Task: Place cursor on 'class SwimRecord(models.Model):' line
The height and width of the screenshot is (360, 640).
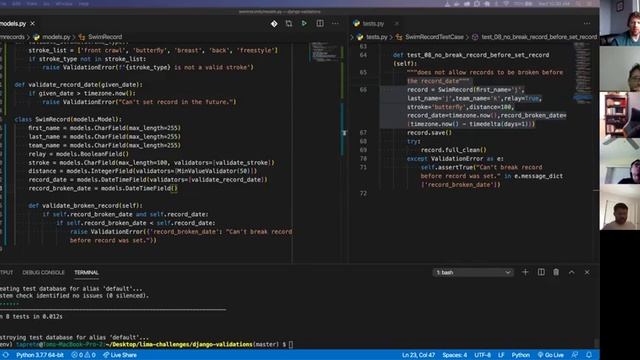Action: click(68, 120)
